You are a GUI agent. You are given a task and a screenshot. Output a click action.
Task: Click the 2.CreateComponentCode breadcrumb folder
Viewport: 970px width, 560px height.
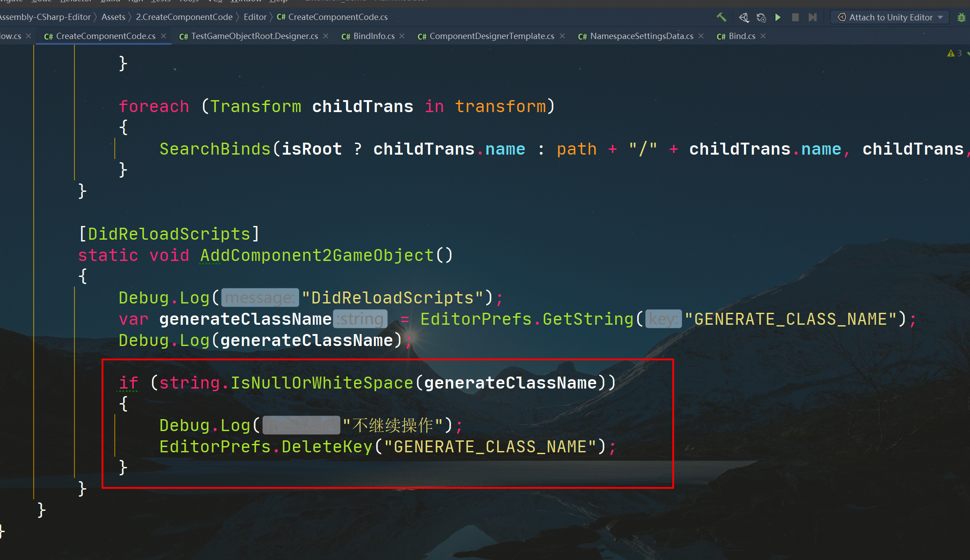[184, 17]
